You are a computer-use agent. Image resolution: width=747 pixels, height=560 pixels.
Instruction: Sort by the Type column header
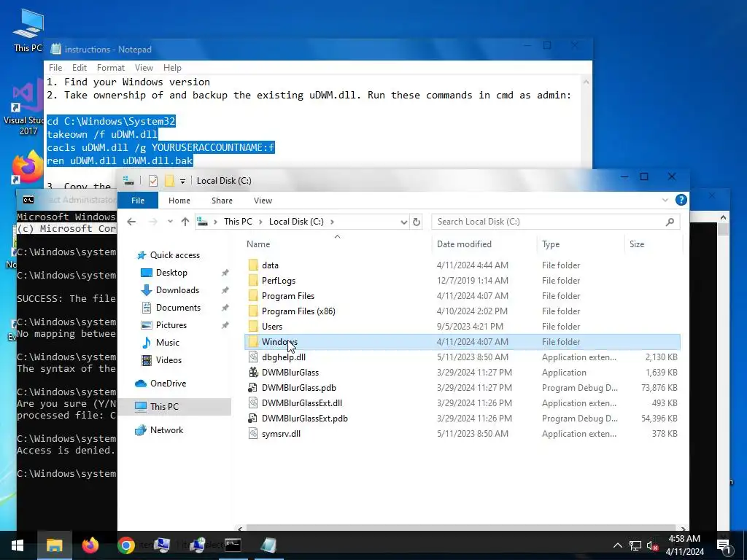point(551,244)
